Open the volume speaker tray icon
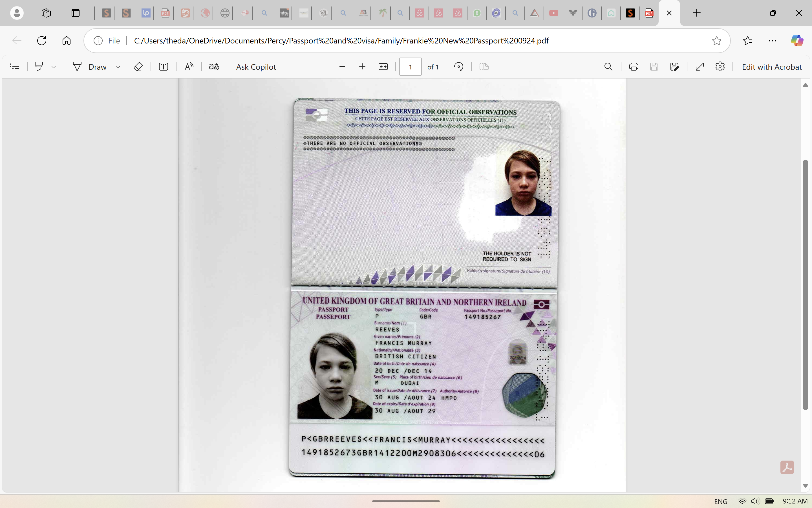Screen dimensions: 812x508 pyautogui.click(x=755, y=501)
